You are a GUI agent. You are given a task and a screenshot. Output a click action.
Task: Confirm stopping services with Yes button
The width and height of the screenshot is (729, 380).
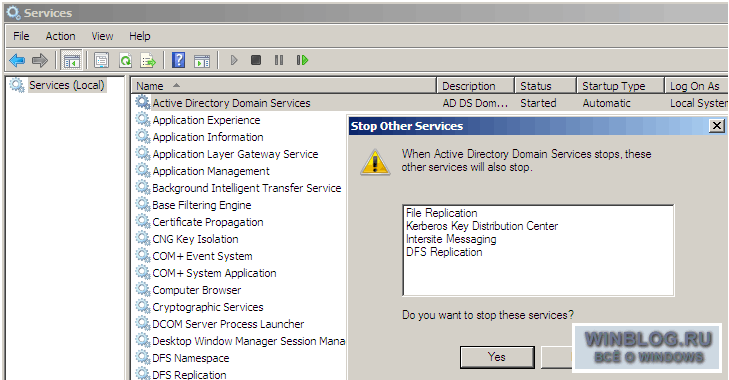(497, 357)
